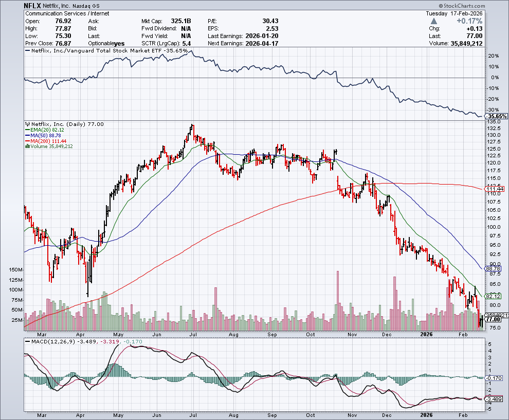Click the gray up-triangle change indicator
The image size is (509, 420).
coord(434,21)
